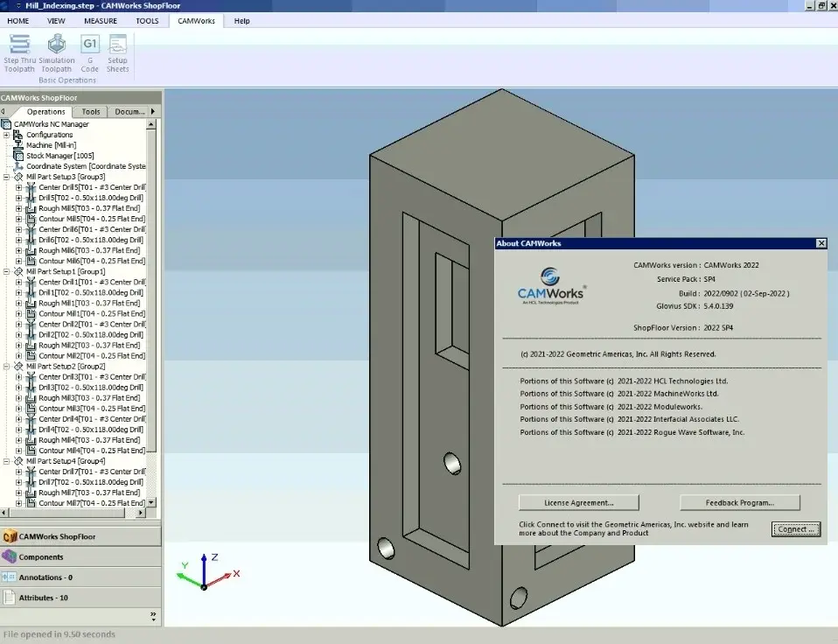The image size is (838, 644).
Task: Click Center Drill5 operation icon
Action: point(31,187)
